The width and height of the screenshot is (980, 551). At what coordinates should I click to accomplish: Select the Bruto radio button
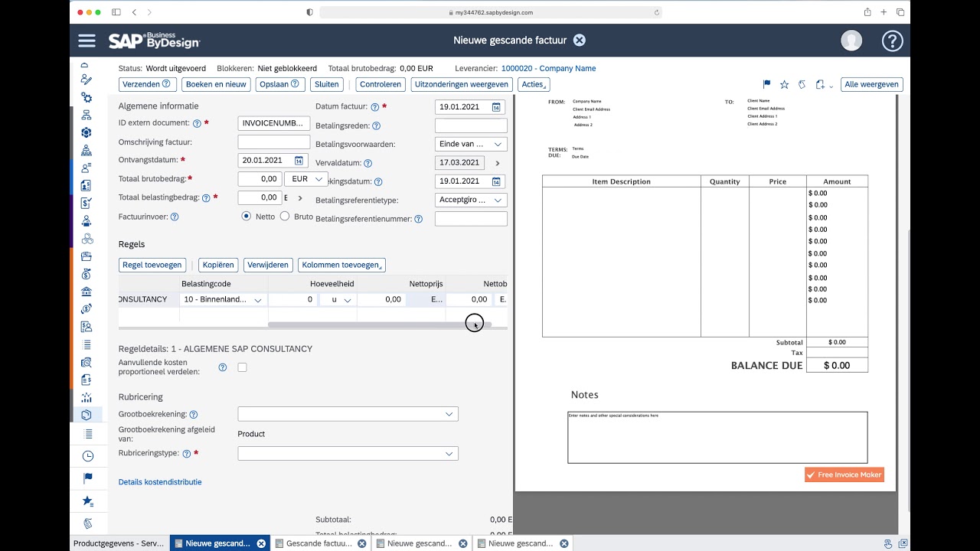coord(285,217)
